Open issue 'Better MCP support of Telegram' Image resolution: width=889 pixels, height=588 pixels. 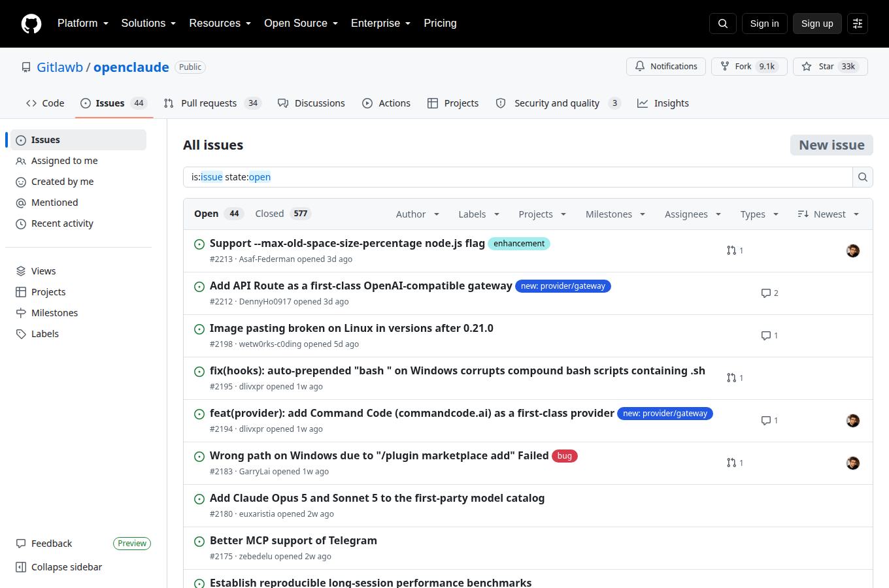tap(294, 540)
